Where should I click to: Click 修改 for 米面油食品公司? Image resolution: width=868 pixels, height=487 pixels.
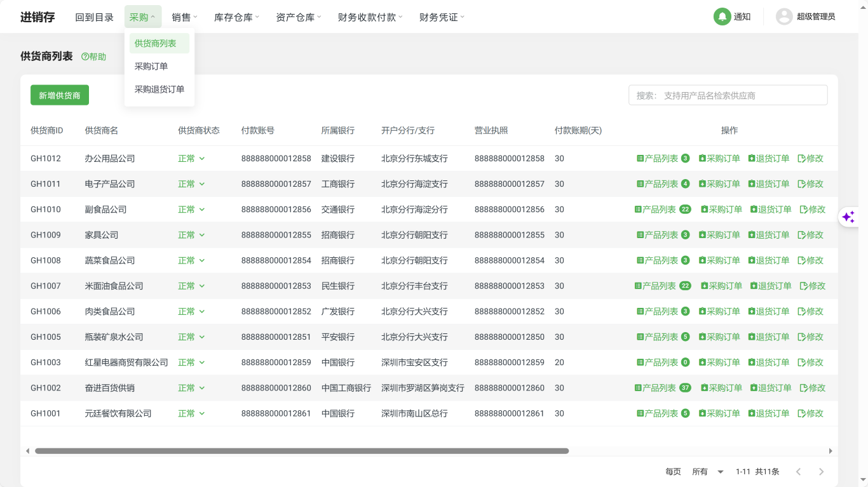(813, 286)
